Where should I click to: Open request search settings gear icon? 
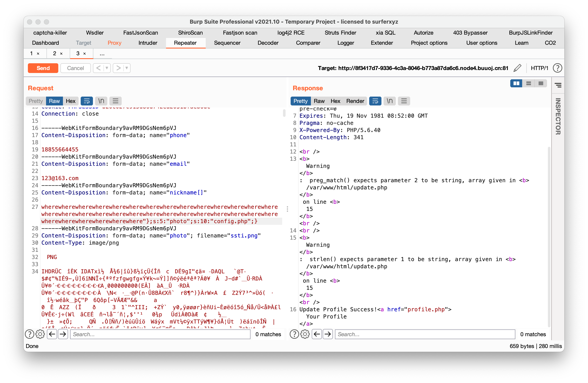[40, 334]
